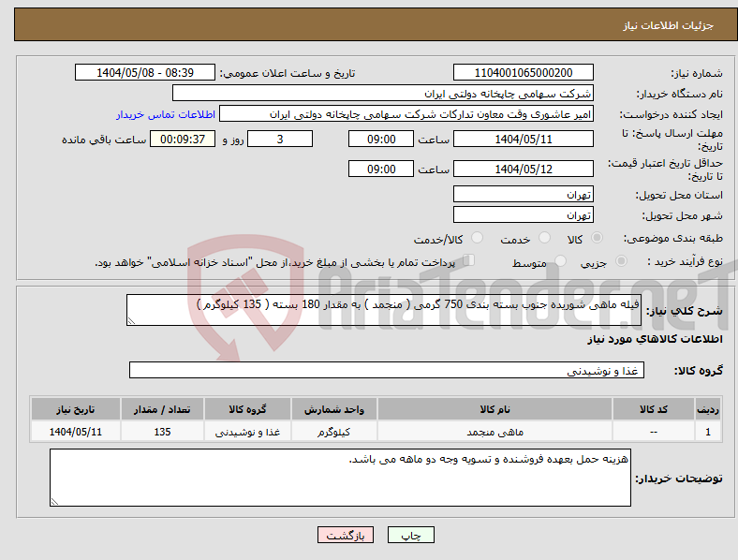Select the کالا radio button
The height and width of the screenshot is (560, 738).
597,238
